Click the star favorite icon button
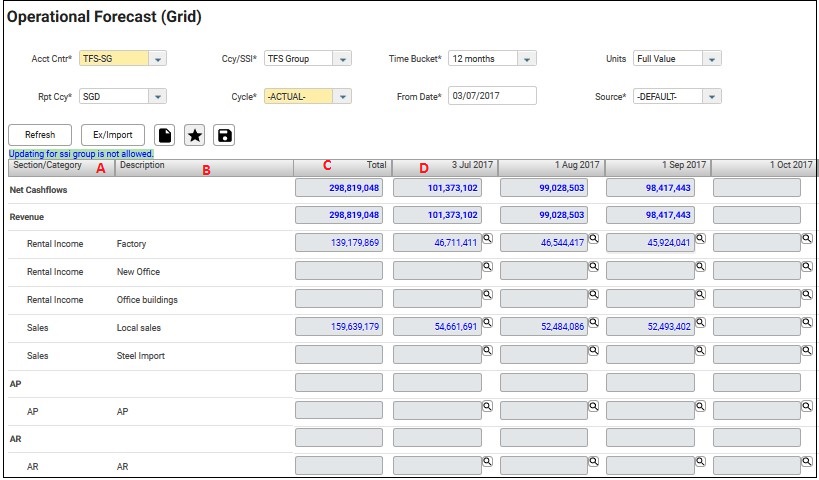The width and height of the screenshot is (819, 480). click(195, 135)
